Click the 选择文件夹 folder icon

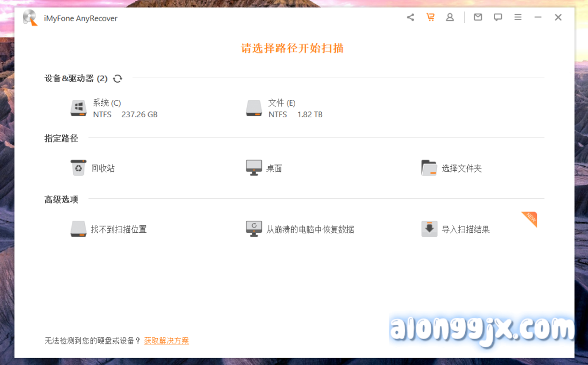(429, 168)
